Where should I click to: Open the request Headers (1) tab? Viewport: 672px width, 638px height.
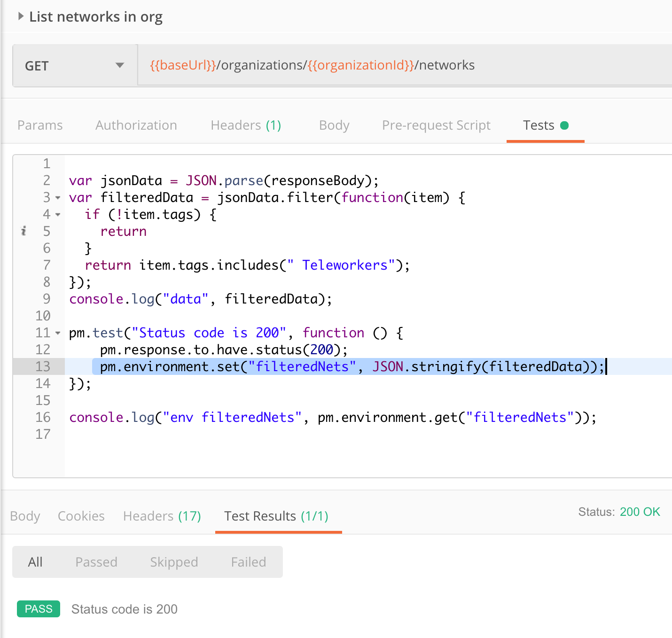246,125
